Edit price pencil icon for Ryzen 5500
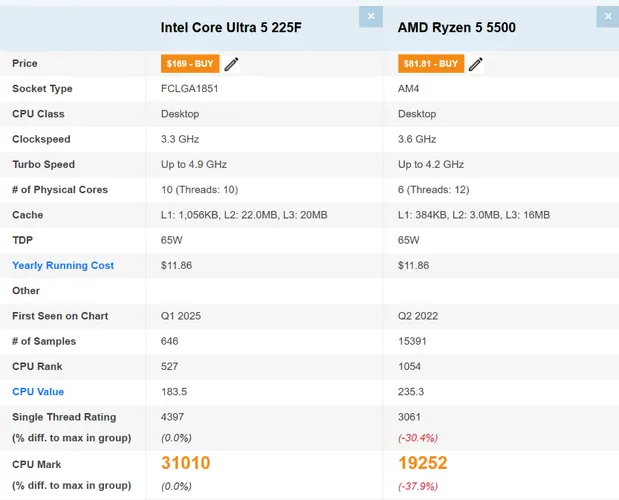The height and width of the screenshot is (500, 619). pyautogui.click(x=476, y=64)
